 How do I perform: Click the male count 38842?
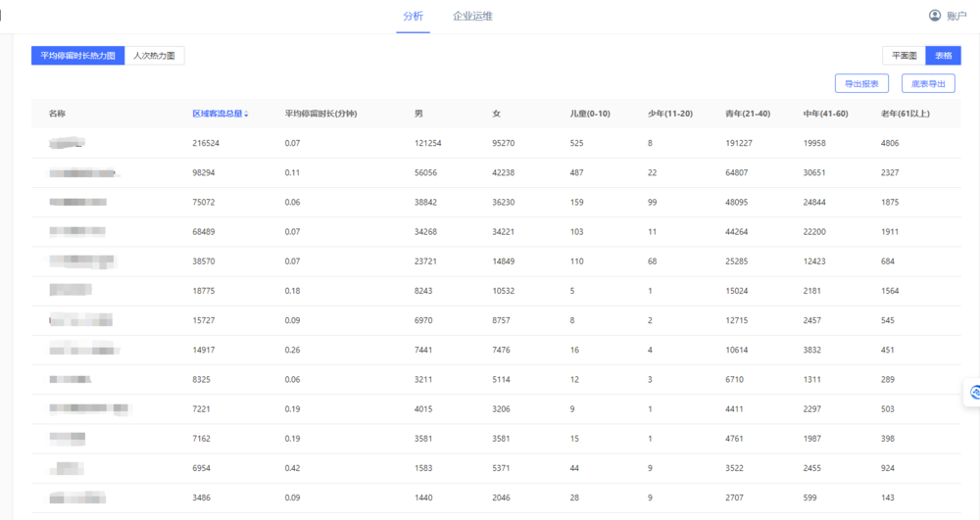[425, 203]
